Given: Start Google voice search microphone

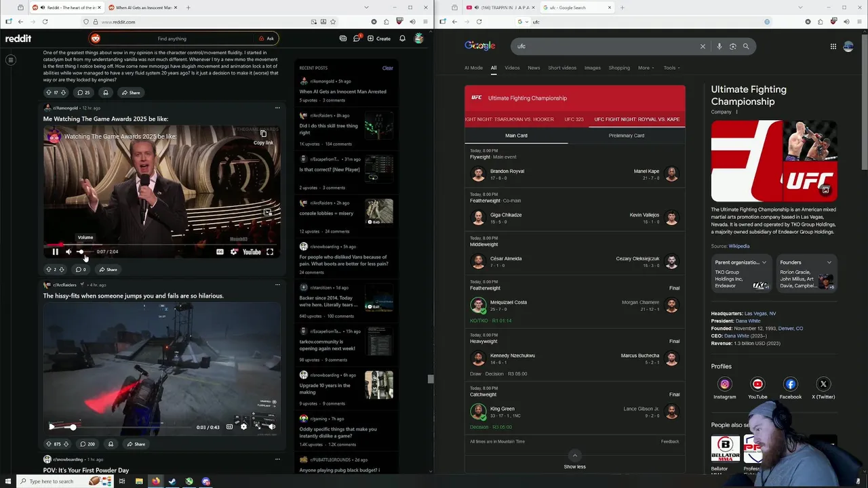Looking at the screenshot, I should point(719,46).
